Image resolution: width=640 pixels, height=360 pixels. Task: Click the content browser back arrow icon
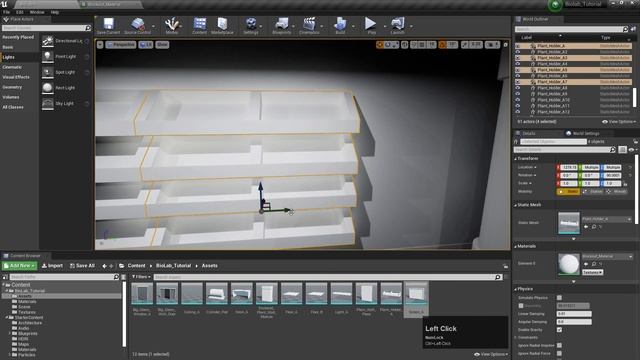tap(104, 266)
